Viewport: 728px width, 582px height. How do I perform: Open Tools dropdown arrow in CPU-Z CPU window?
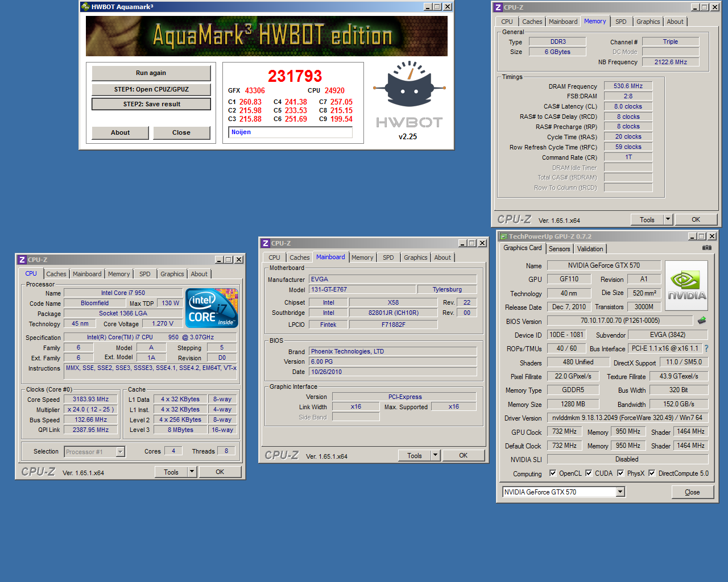192,472
